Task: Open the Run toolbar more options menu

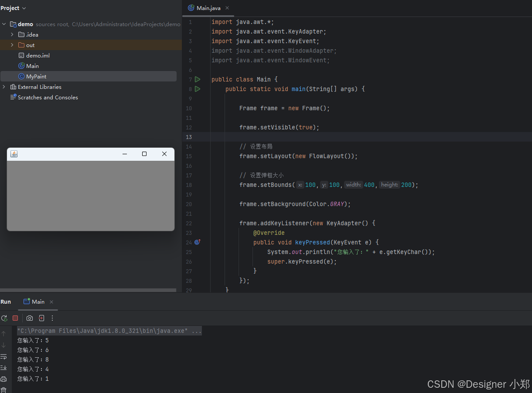Action: 52,318
